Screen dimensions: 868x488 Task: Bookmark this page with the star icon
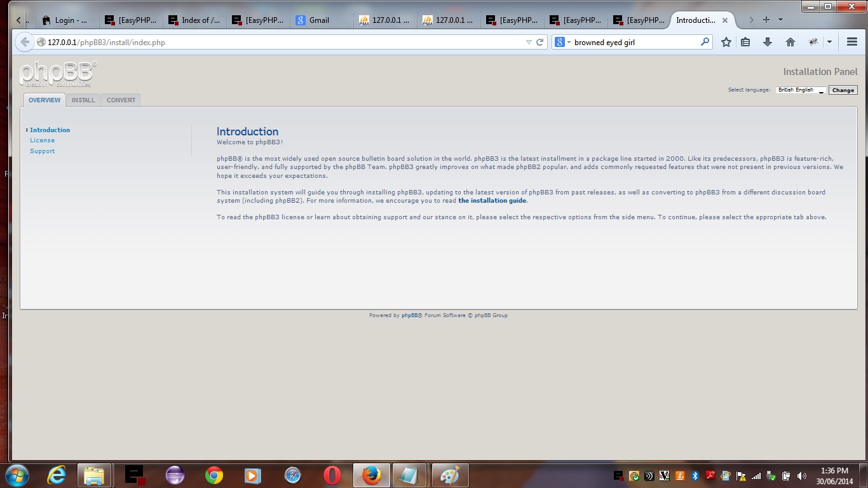726,42
